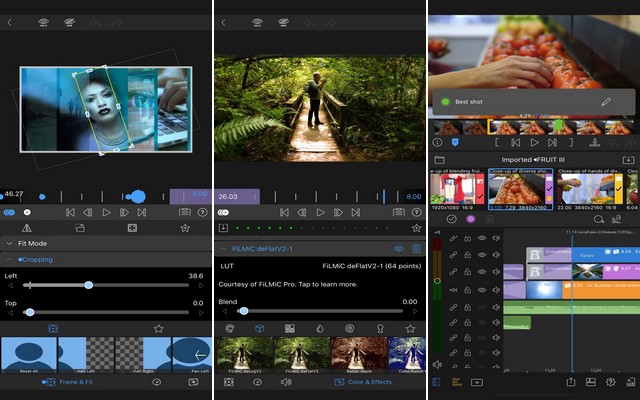This screenshot has width=640, height=400.
Task: Select the flip triangle tool icon
Action: pos(27,228)
